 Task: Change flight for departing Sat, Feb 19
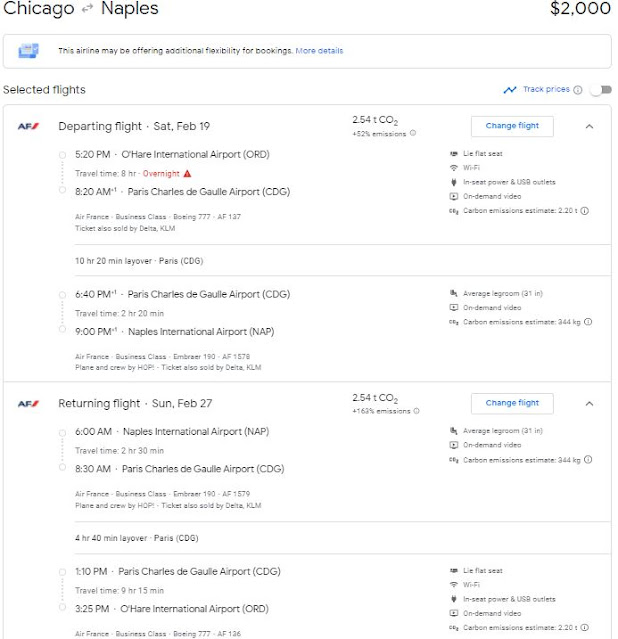pyautogui.click(x=512, y=126)
